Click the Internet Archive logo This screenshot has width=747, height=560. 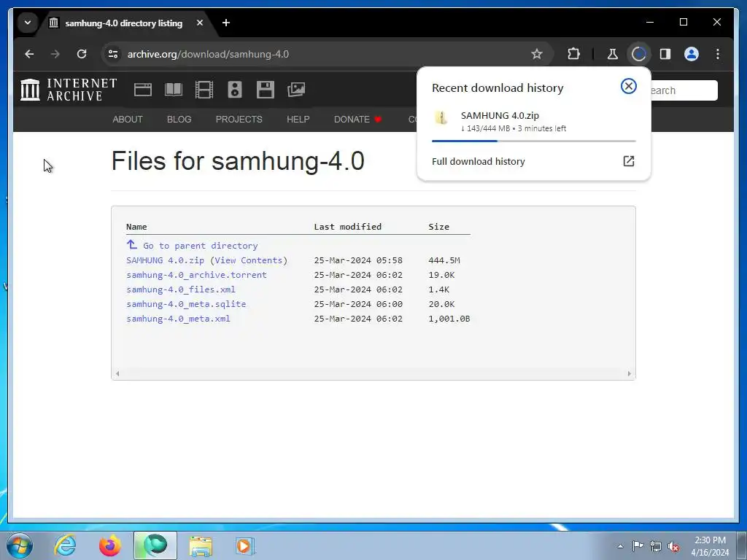pyautogui.click(x=69, y=90)
